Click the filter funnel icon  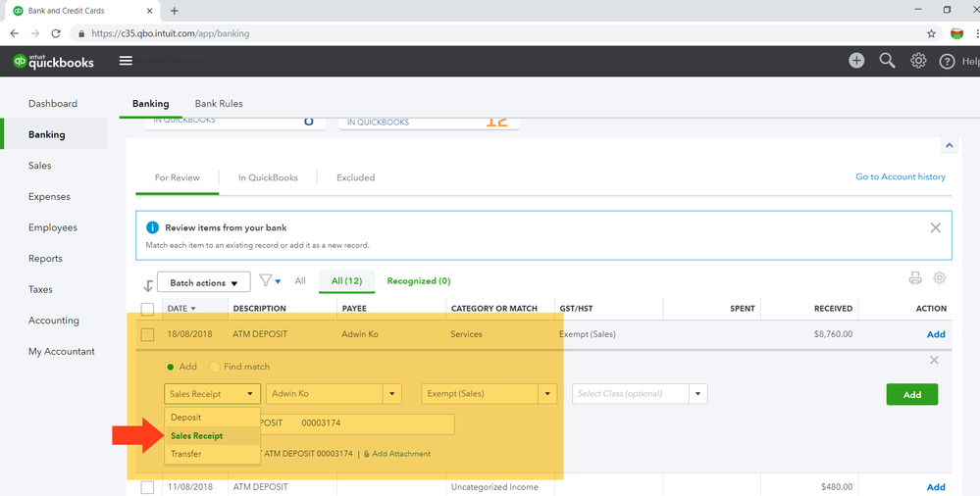click(266, 281)
